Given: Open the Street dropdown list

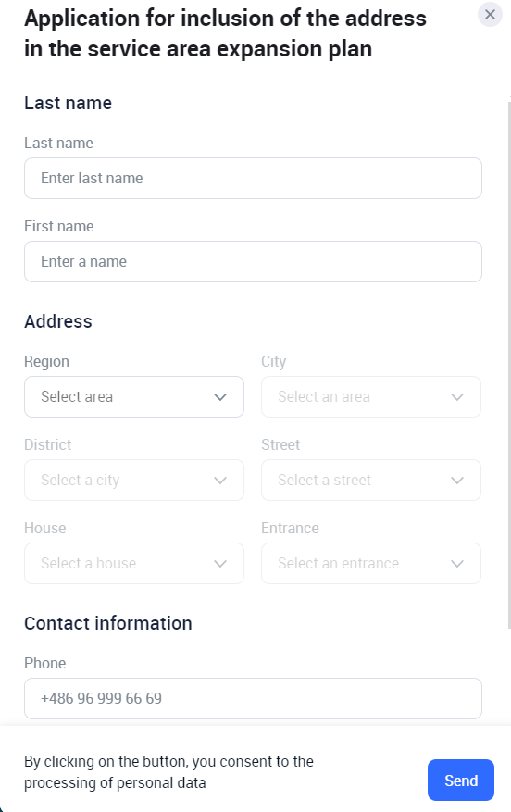Looking at the screenshot, I should point(371,480).
